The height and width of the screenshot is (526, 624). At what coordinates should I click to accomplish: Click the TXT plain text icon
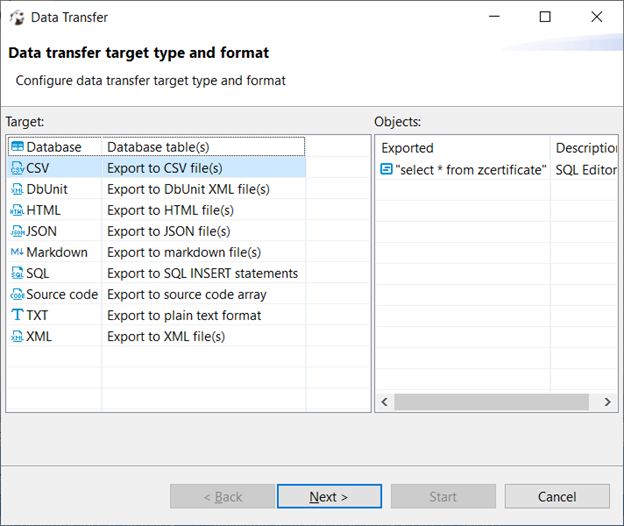tap(17, 315)
